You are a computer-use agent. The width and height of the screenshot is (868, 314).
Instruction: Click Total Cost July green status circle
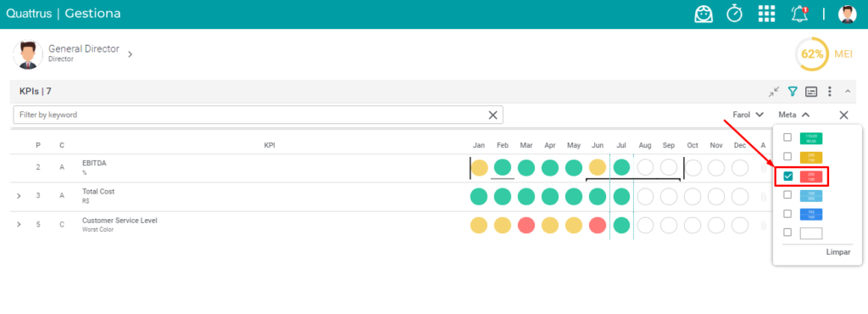point(621,196)
